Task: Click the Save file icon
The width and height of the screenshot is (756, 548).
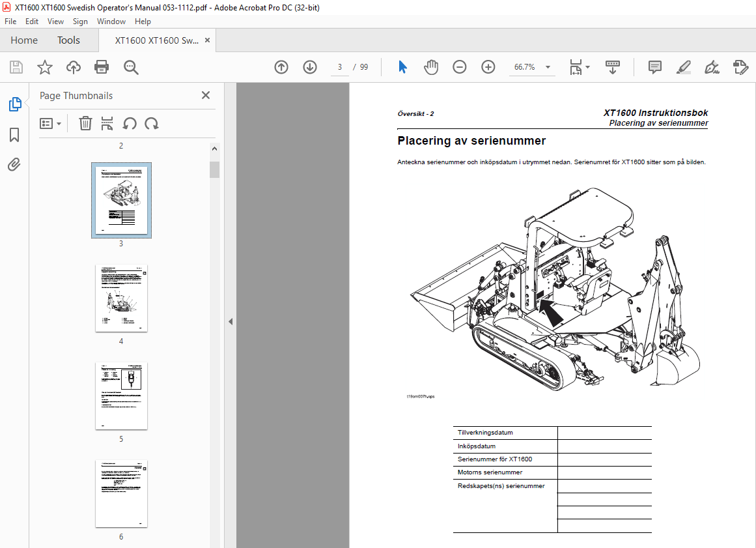Action: pos(16,67)
